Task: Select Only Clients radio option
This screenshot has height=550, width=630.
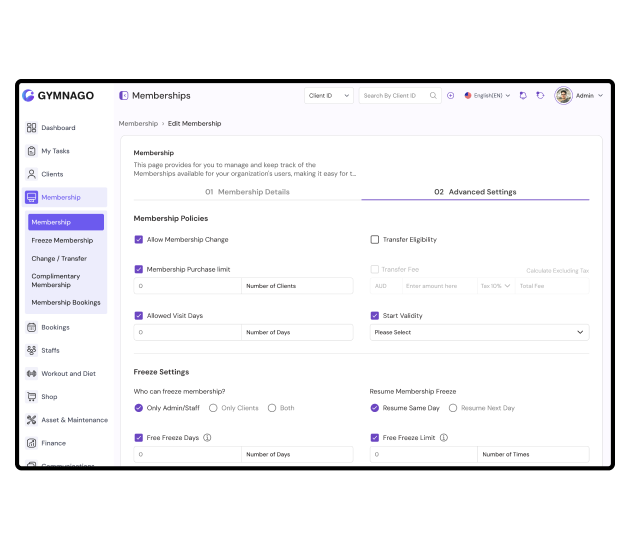Action: pyautogui.click(x=213, y=408)
